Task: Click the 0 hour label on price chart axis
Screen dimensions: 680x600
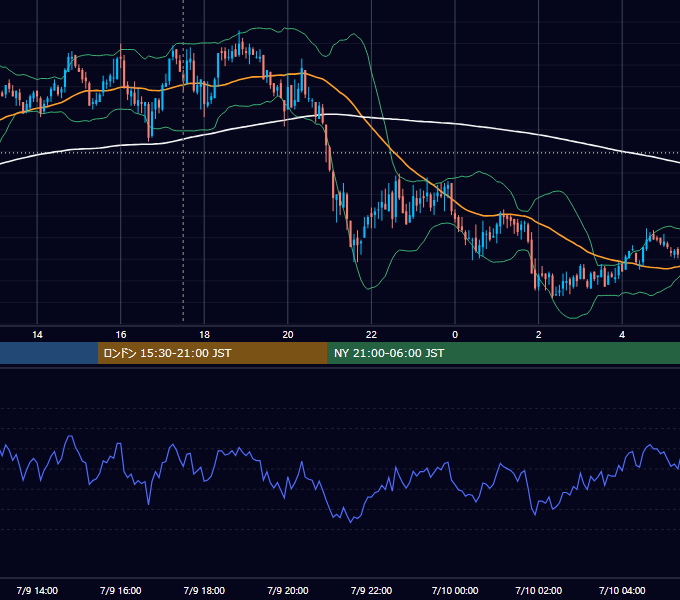Action: [455, 335]
